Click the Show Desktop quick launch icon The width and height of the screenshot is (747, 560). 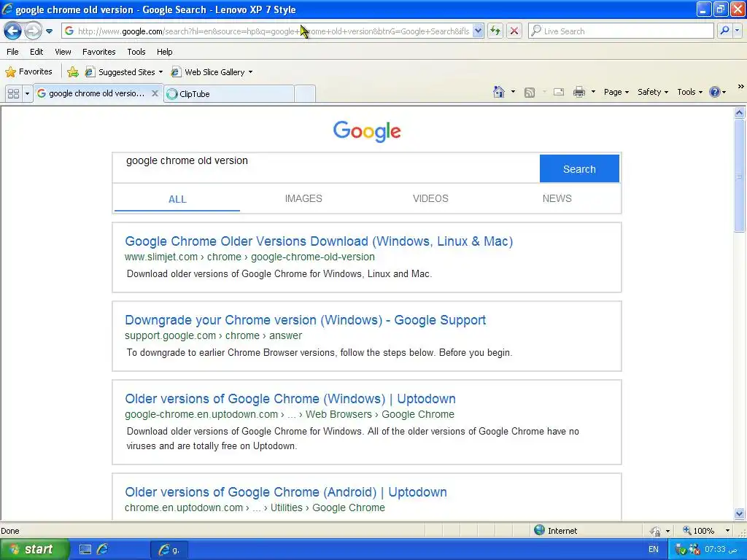(x=85, y=550)
